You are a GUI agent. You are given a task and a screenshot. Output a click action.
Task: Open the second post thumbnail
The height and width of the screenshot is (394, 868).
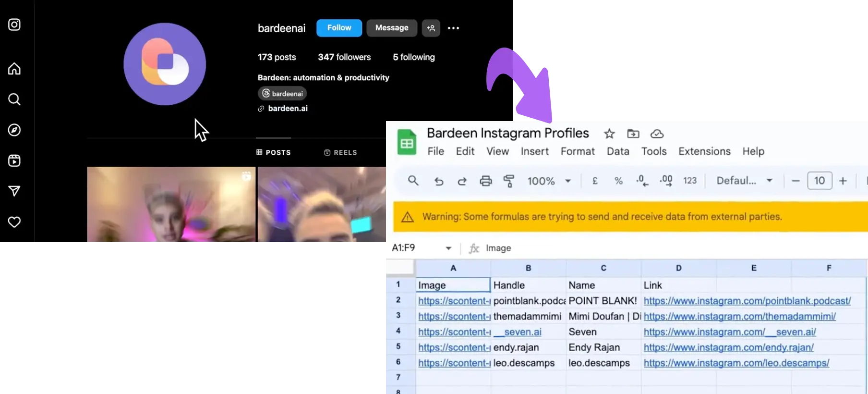tap(322, 204)
